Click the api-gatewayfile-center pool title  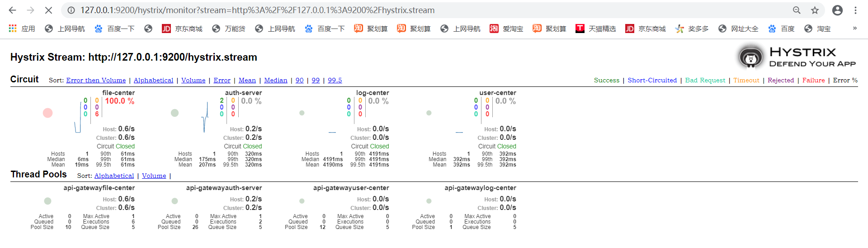pyautogui.click(x=99, y=188)
